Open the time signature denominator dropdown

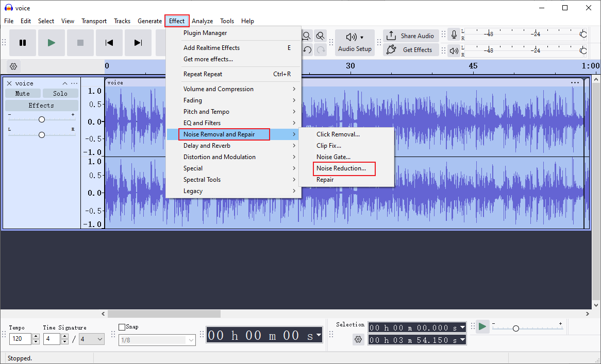click(x=91, y=339)
